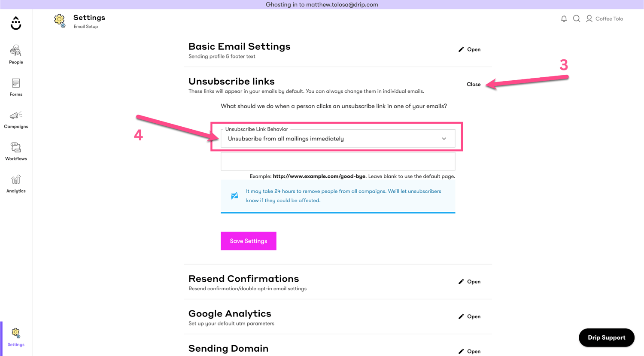
Task: Open the Sending Domain section
Action: point(469,351)
